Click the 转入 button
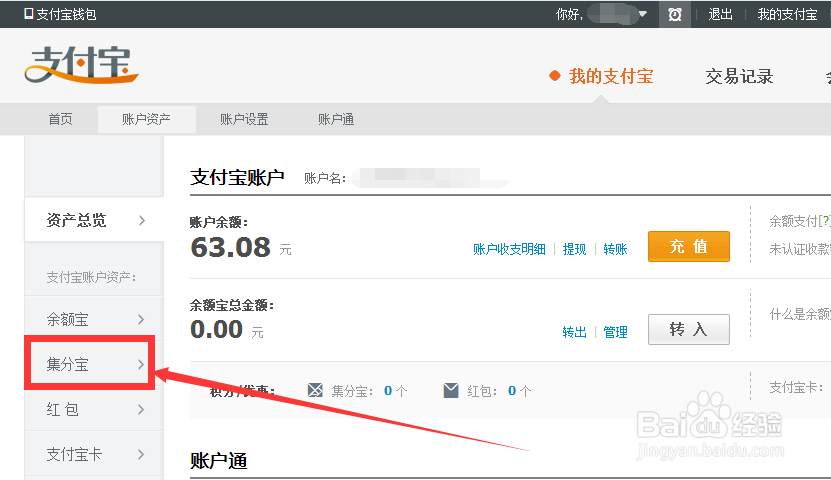The image size is (831, 480). (688, 330)
